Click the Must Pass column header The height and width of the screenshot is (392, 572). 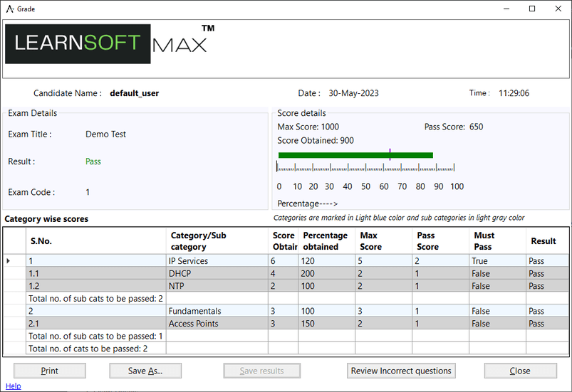[x=496, y=241]
